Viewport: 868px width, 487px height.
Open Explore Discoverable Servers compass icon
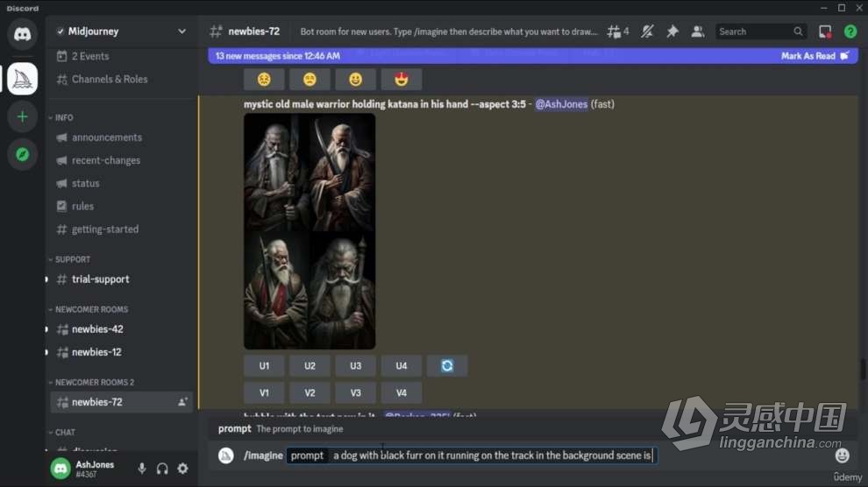click(22, 154)
